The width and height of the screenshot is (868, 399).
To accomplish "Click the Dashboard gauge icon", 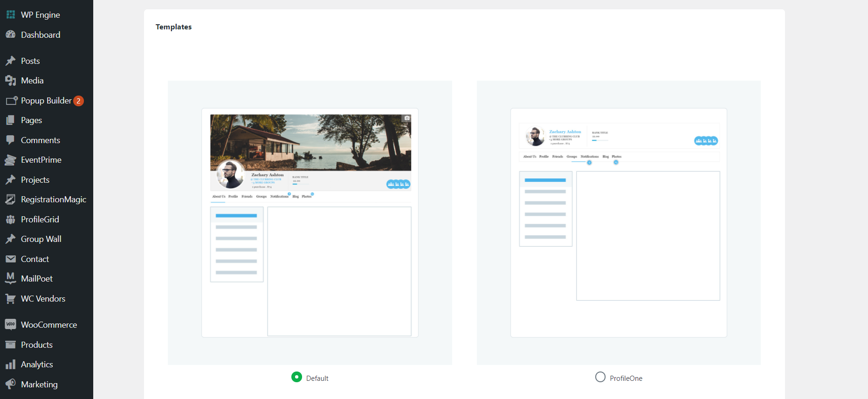I will coord(10,34).
